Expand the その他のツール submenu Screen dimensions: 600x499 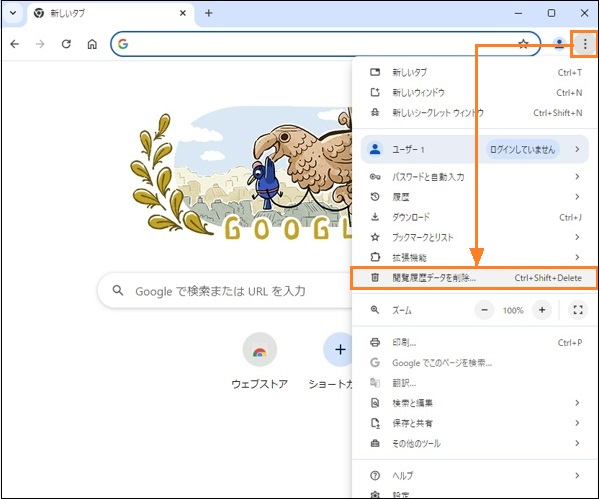pyautogui.click(x=470, y=443)
